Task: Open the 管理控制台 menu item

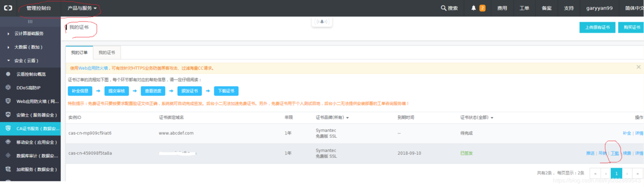Action: point(39,8)
